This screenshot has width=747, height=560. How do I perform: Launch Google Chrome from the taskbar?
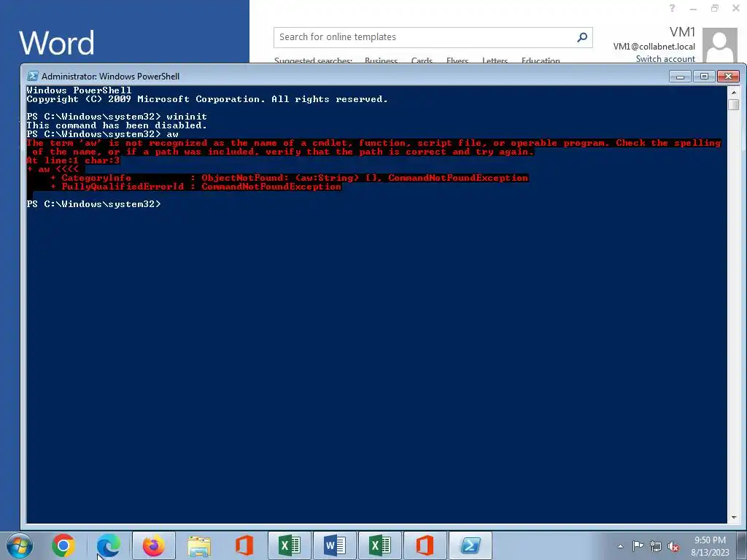[x=63, y=545]
